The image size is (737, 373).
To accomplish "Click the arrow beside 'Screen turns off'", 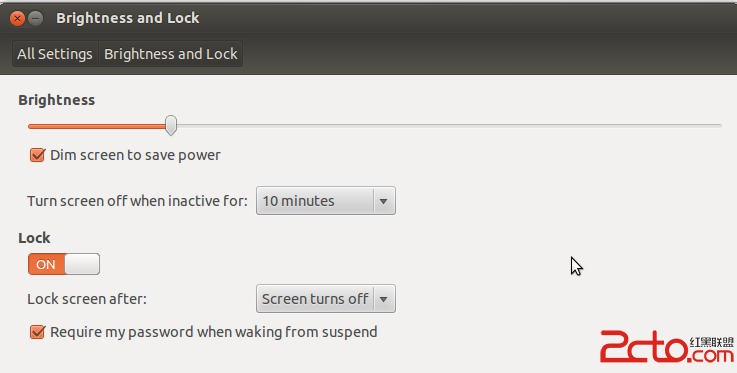I will click(x=384, y=299).
